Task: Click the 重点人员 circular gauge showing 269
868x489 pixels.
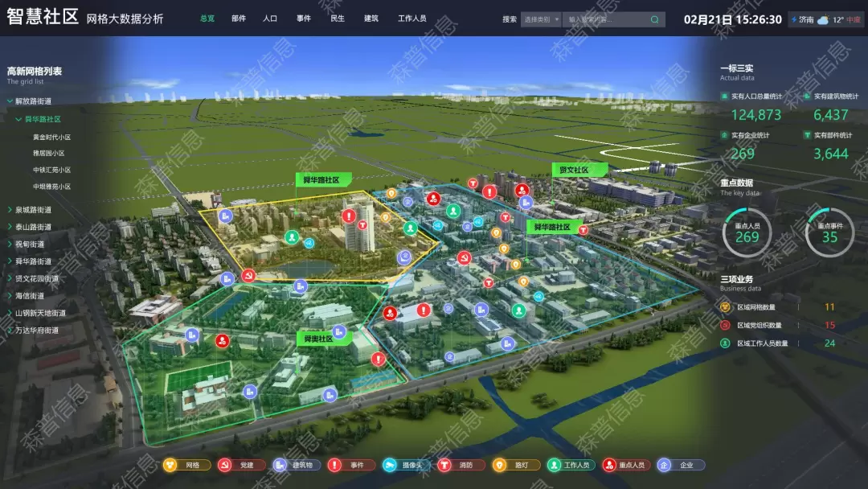Action: [747, 232]
